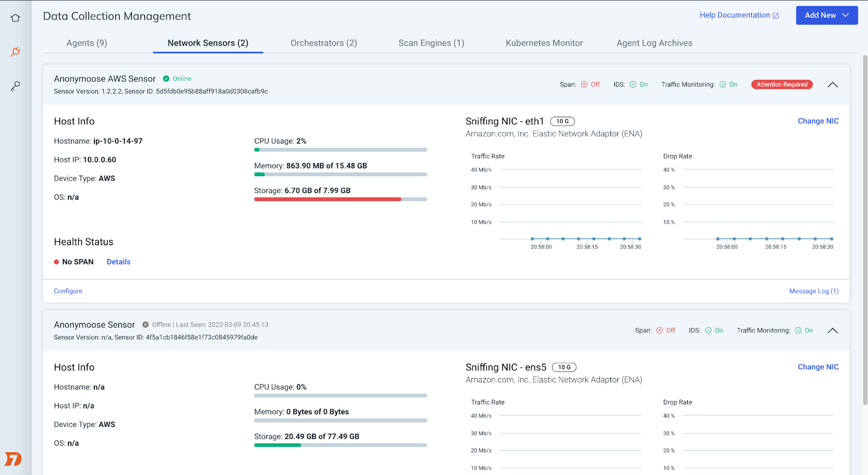Click the red No SPAN health indicator
The width and height of the screenshot is (868, 475).
click(56, 262)
